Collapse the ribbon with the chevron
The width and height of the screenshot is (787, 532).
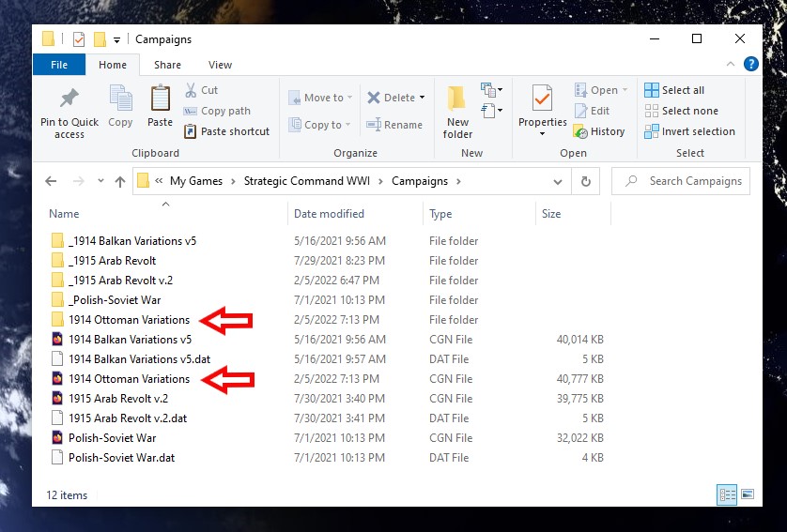731,64
